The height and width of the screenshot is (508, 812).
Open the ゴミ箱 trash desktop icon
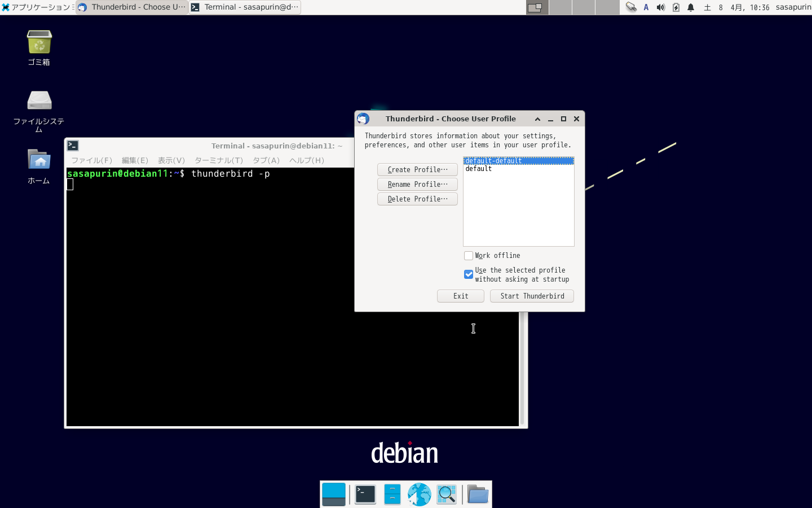[39, 48]
